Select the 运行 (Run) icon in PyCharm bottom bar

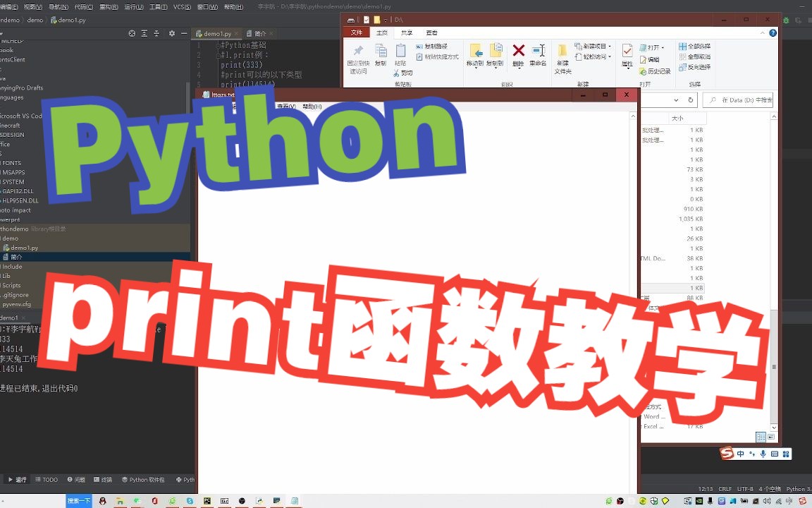coord(18,480)
